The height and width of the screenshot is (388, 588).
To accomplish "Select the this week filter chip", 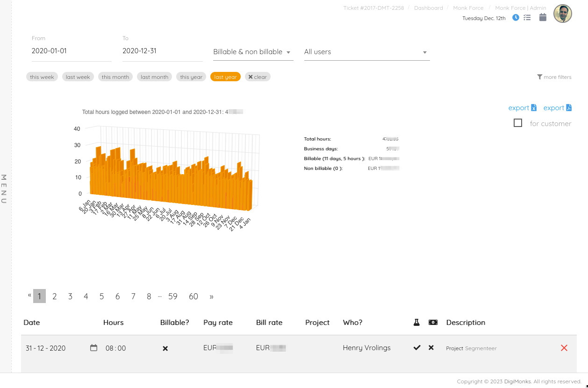I will [x=42, y=77].
